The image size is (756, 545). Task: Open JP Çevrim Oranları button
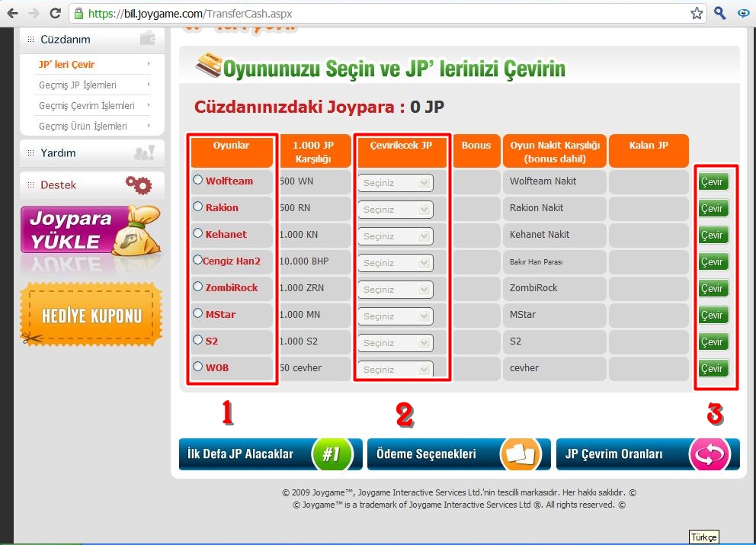coord(648,454)
